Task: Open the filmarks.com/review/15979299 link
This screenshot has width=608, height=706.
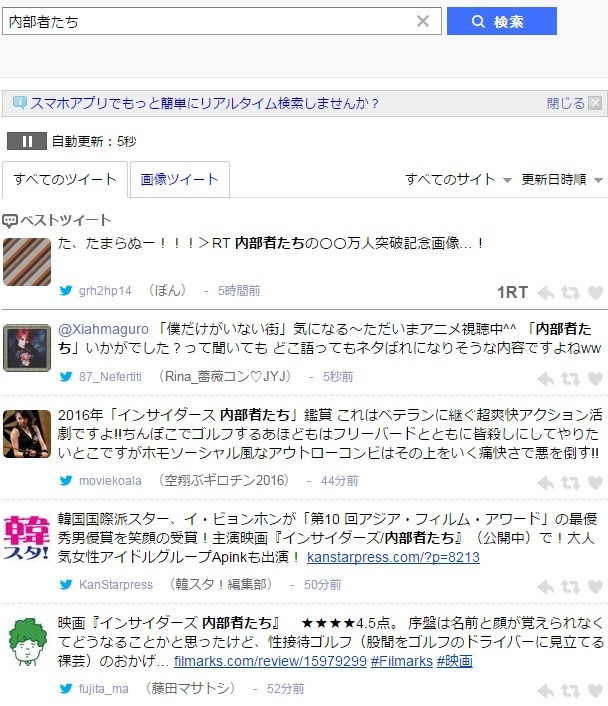Action: [x=270, y=661]
